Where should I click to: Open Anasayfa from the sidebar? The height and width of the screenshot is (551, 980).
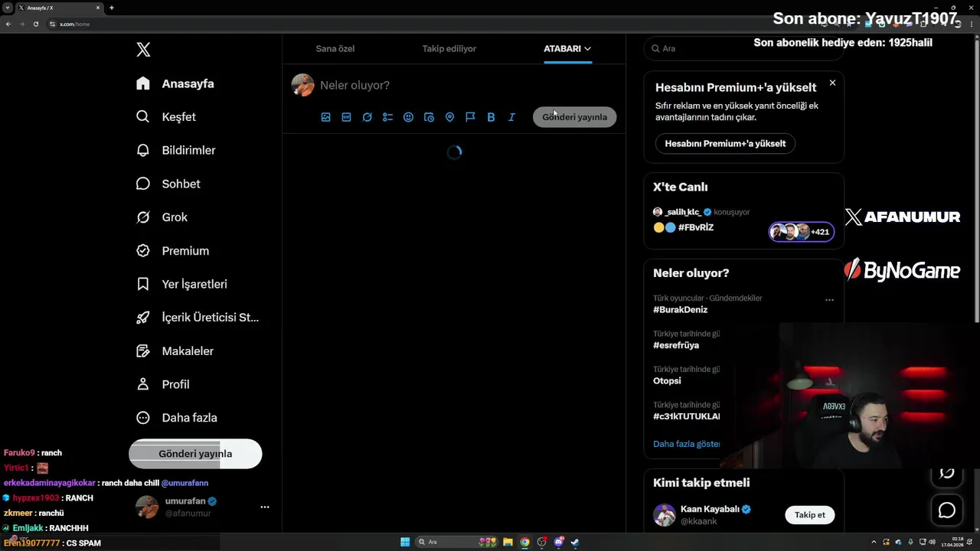[175, 83]
